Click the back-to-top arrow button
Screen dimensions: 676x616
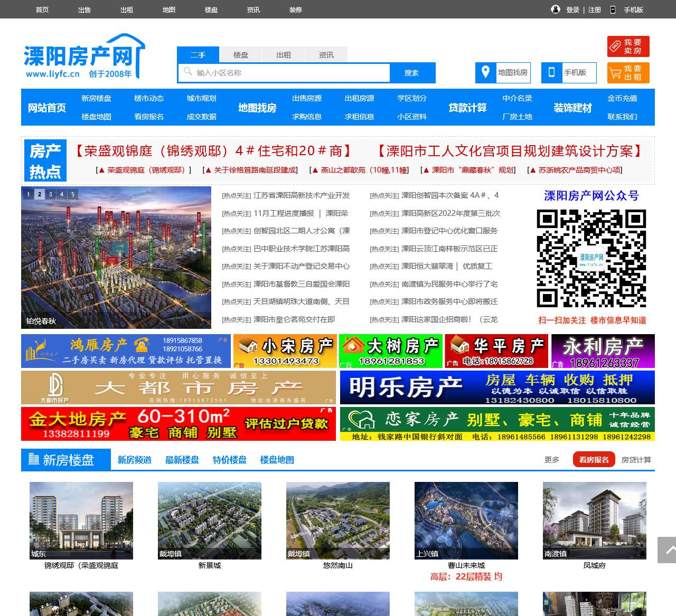point(667,550)
